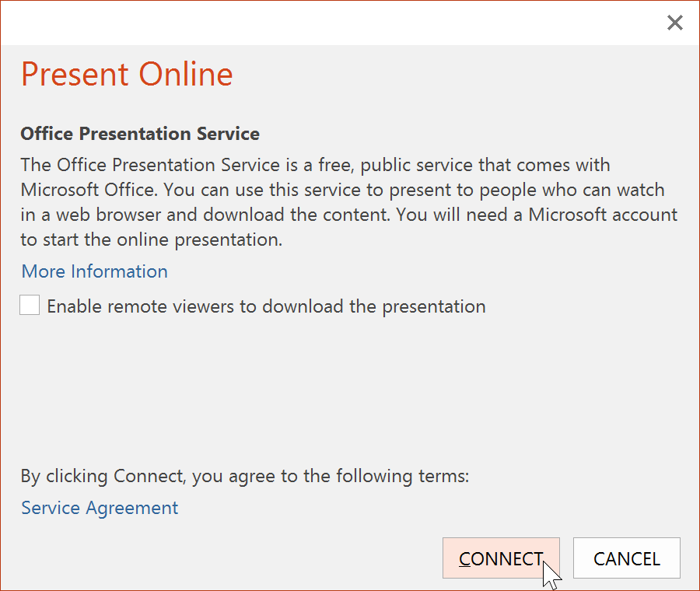Click the Office Presentation Service heading
The image size is (700, 591).
tap(139, 134)
